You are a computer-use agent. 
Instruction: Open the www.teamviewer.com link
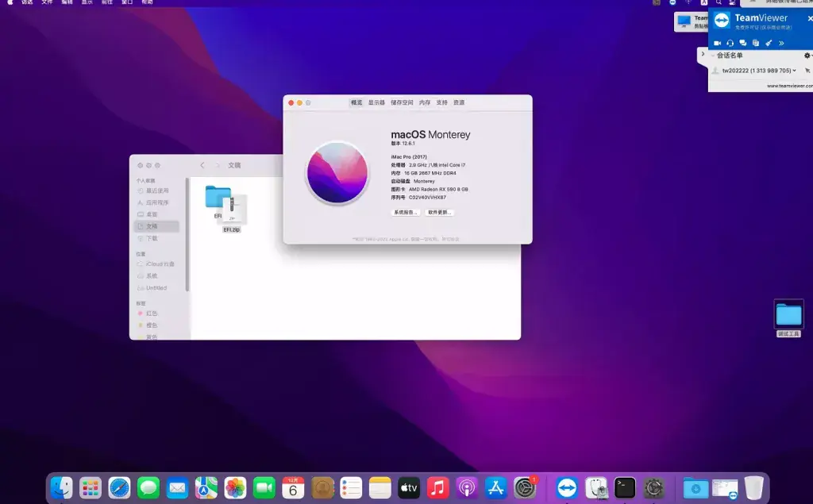790,86
